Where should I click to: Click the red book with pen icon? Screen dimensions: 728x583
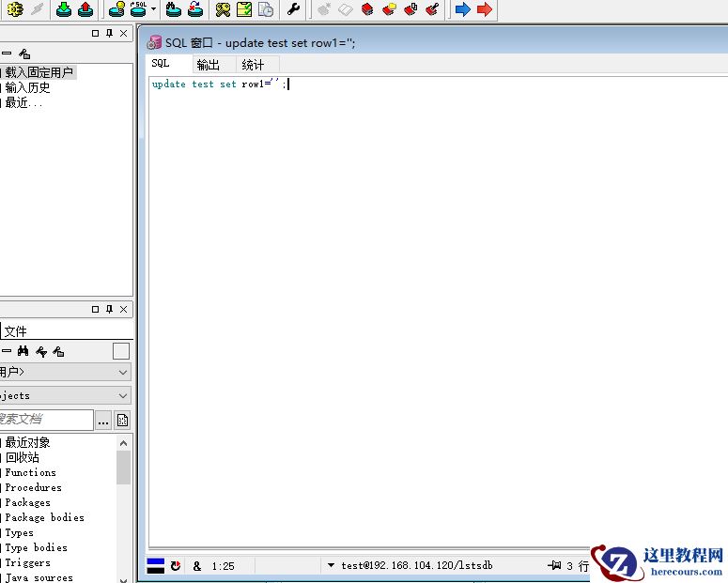[x=433, y=9]
